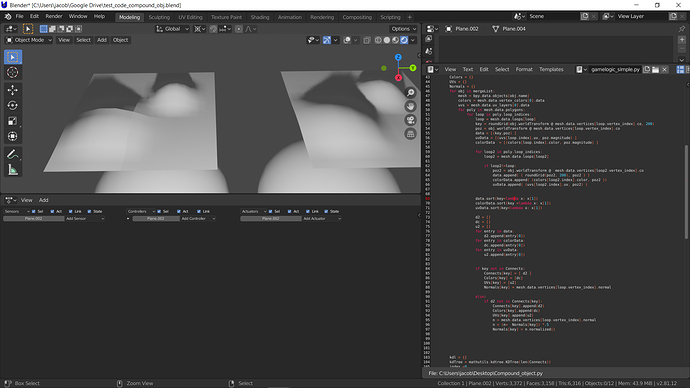The height and width of the screenshot is (388, 690).
Task: Open Add Controller dropdown
Action: click(198, 219)
